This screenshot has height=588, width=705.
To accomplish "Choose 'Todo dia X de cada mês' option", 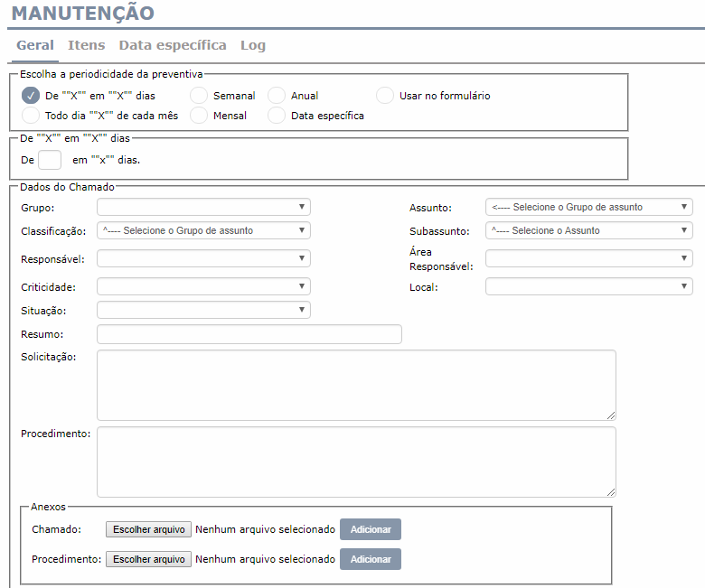I will pos(31,116).
